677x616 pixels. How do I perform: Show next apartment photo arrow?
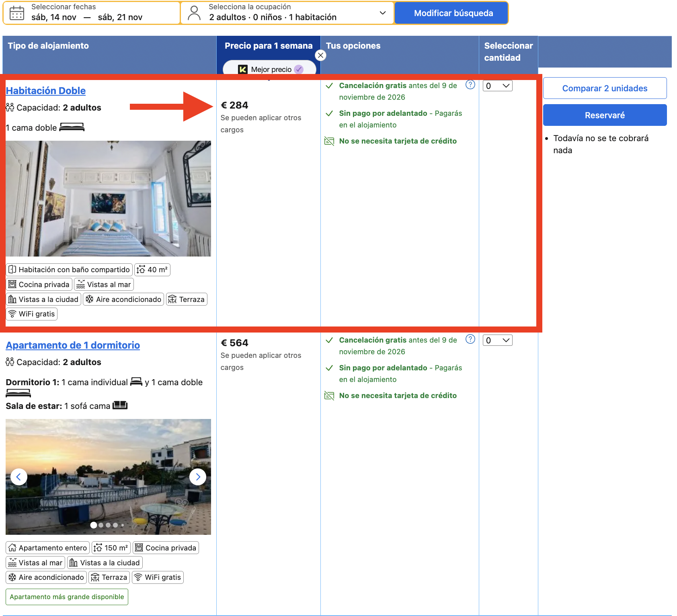click(198, 477)
